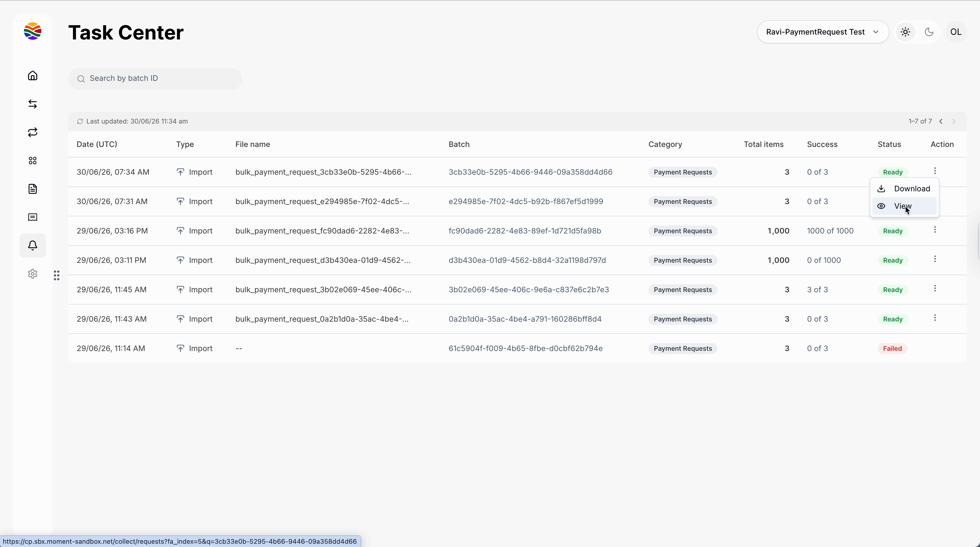Click the Status column header
The height and width of the screenshot is (547, 980).
[889, 144]
